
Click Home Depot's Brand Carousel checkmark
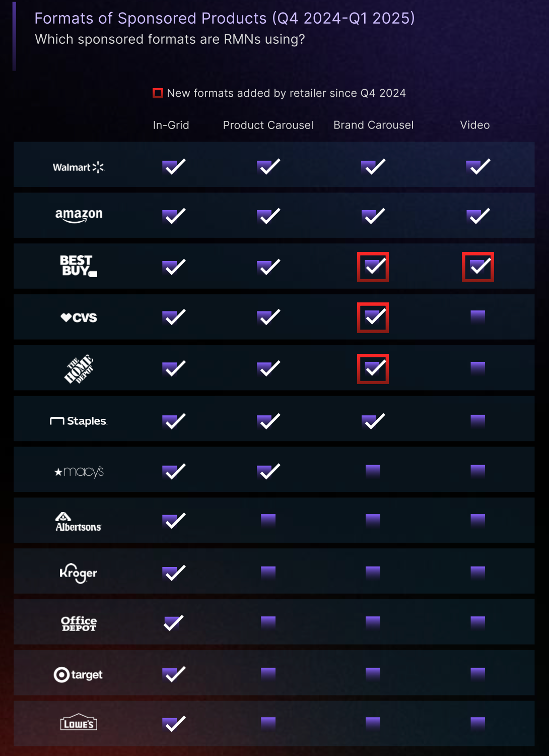pyautogui.click(x=373, y=369)
